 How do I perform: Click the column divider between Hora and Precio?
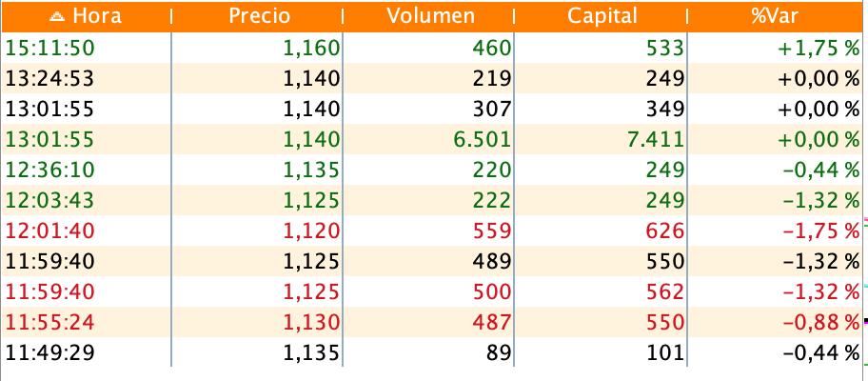(x=171, y=17)
